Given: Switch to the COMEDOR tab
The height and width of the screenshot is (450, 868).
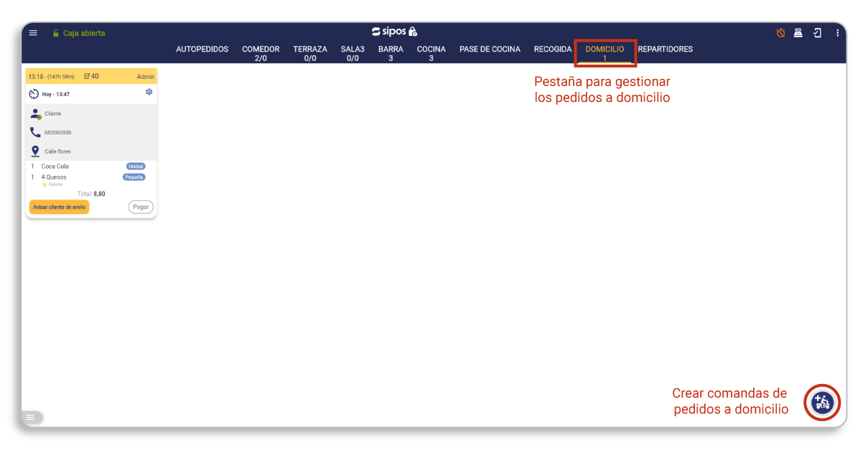Looking at the screenshot, I should point(261,53).
